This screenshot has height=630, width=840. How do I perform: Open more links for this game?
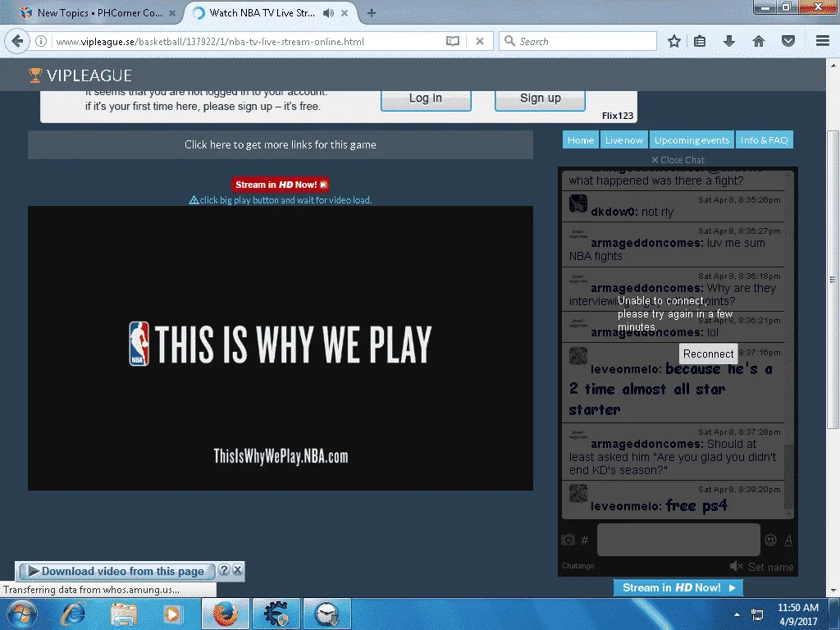281,144
